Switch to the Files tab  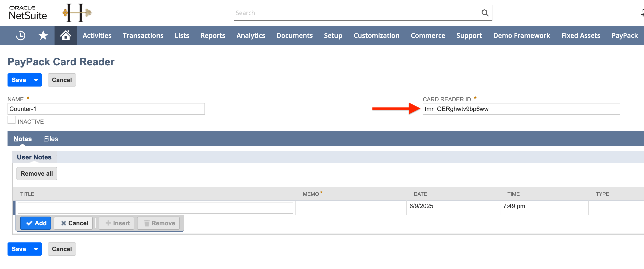(x=51, y=138)
